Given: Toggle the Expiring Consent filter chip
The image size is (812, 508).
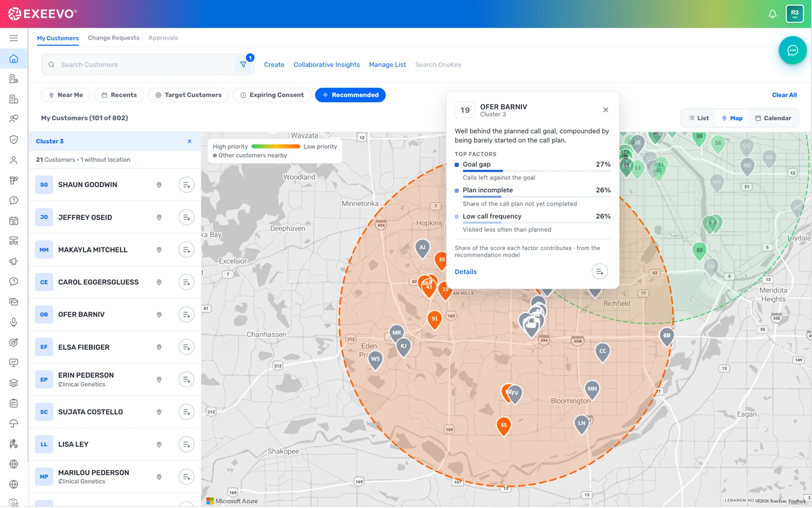Looking at the screenshot, I should pos(272,95).
